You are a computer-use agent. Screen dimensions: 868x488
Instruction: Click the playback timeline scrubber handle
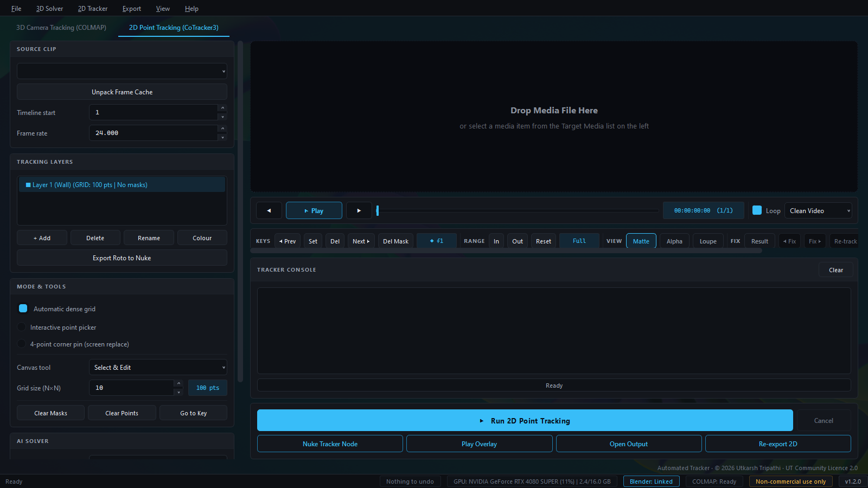point(378,210)
